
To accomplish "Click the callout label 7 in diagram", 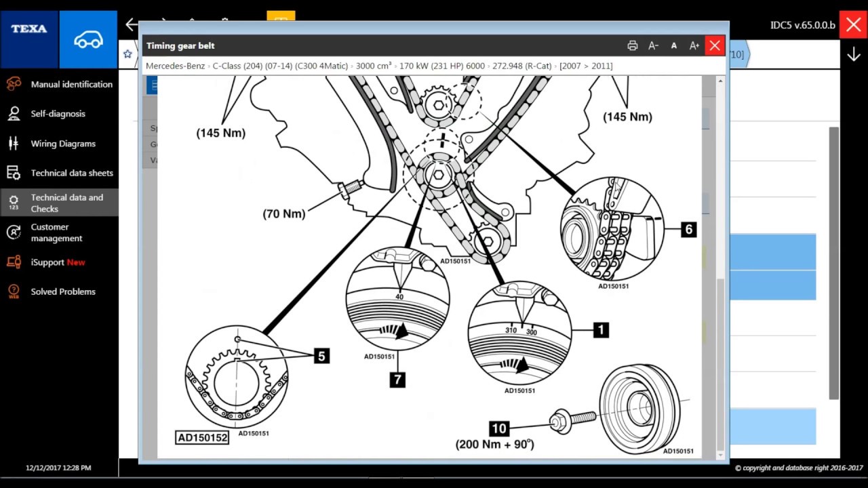I will pos(397,380).
